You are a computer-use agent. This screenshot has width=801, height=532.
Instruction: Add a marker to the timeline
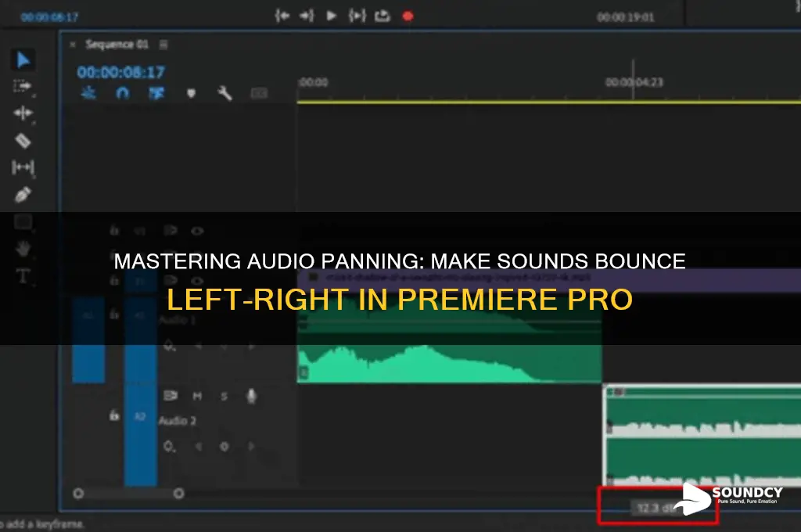tap(191, 93)
